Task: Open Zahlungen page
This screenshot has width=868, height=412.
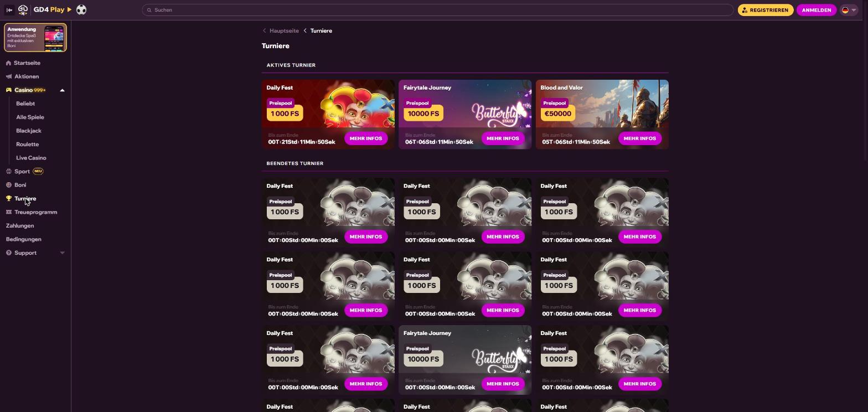Action: pos(20,226)
